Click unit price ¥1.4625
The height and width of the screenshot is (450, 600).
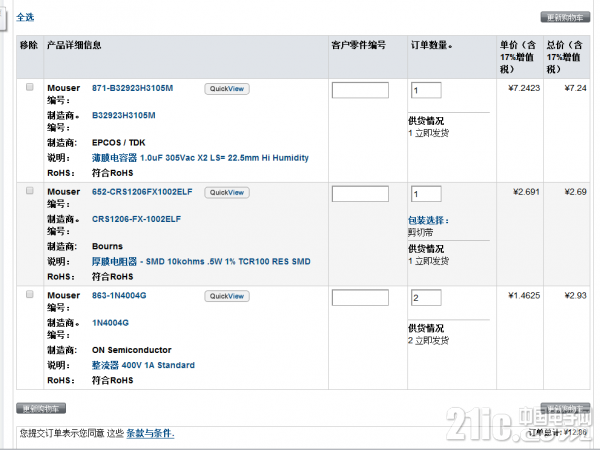(524, 295)
